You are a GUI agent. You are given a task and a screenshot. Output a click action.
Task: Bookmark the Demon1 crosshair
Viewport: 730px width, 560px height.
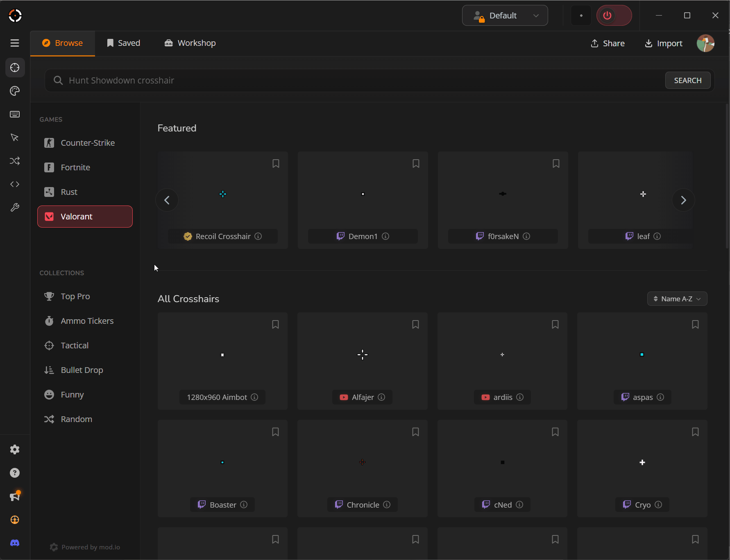pyautogui.click(x=416, y=164)
